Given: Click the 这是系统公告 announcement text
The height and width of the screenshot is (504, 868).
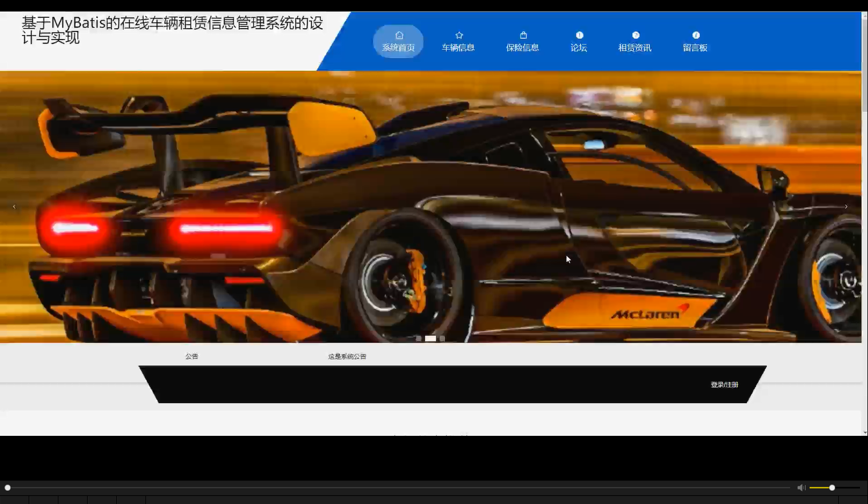Looking at the screenshot, I should (x=347, y=356).
